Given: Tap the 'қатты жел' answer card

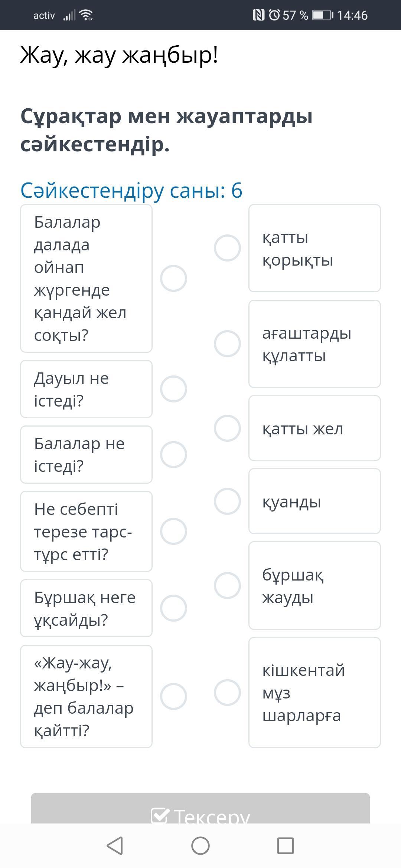Looking at the screenshot, I should pos(314,428).
